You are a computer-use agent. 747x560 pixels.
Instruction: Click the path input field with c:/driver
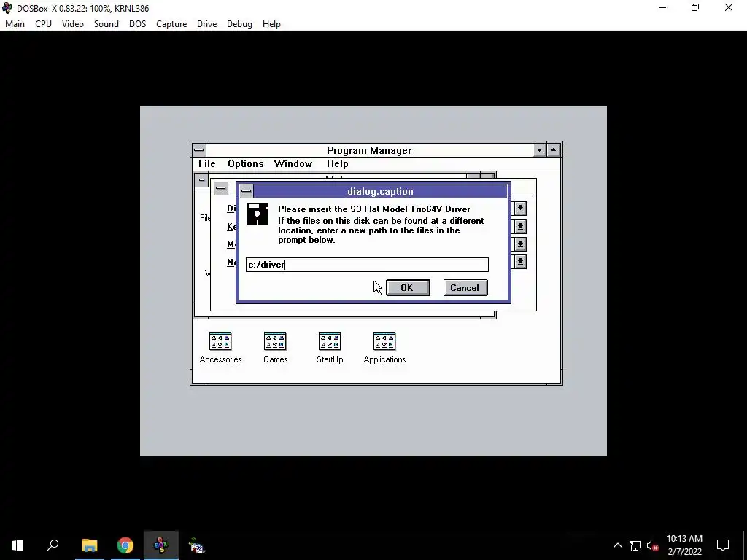tap(368, 265)
